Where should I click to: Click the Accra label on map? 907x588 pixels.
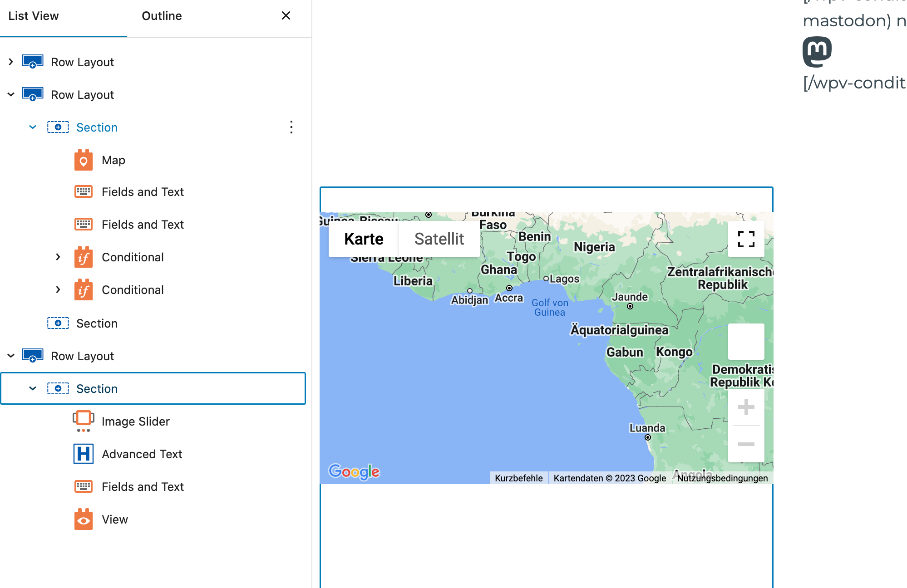click(x=509, y=298)
